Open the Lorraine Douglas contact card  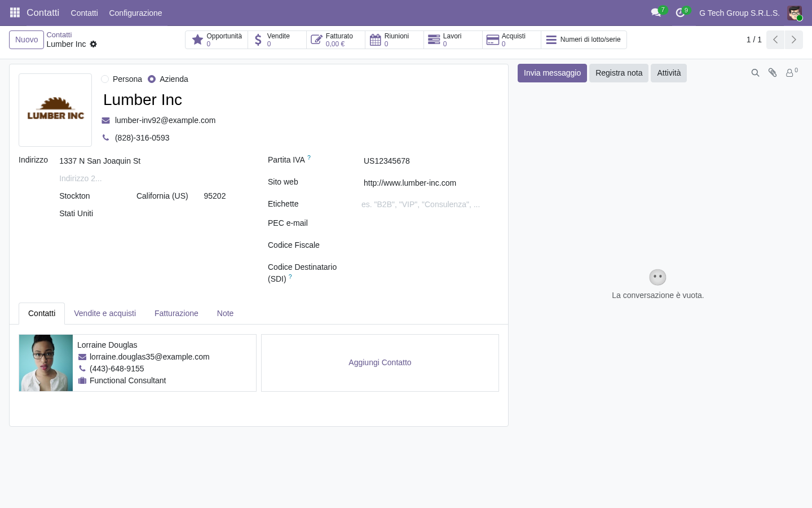click(x=138, y=363)
